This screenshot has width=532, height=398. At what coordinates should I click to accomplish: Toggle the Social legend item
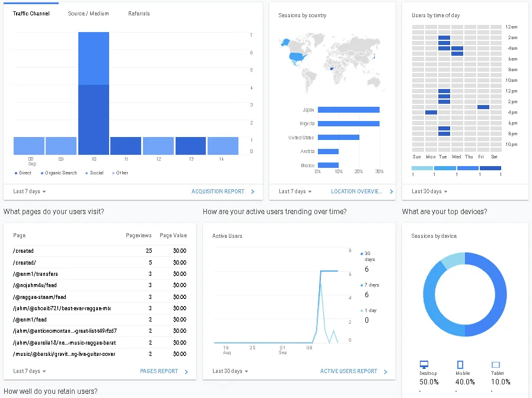(94, 173)
